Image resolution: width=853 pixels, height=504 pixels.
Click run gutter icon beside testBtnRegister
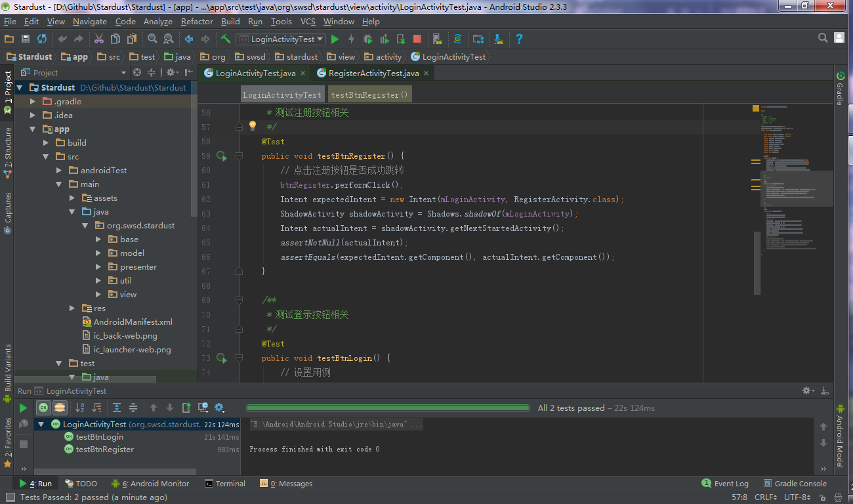pyautogui.click(x=221, y=156)
